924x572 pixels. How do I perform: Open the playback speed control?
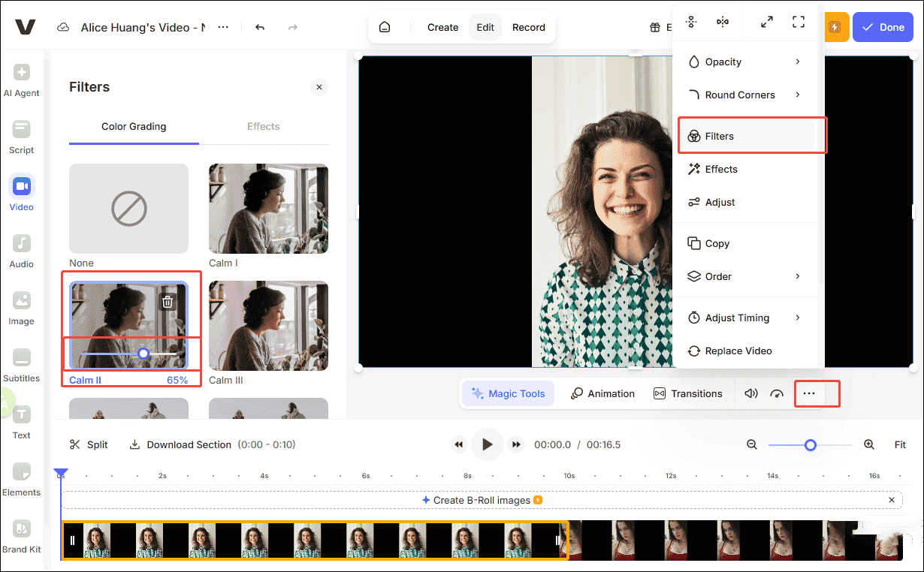pos(777,393)
